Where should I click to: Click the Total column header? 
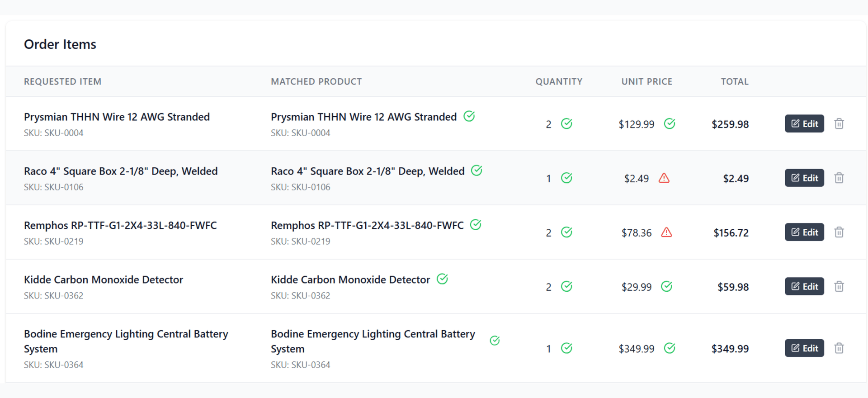735,81
